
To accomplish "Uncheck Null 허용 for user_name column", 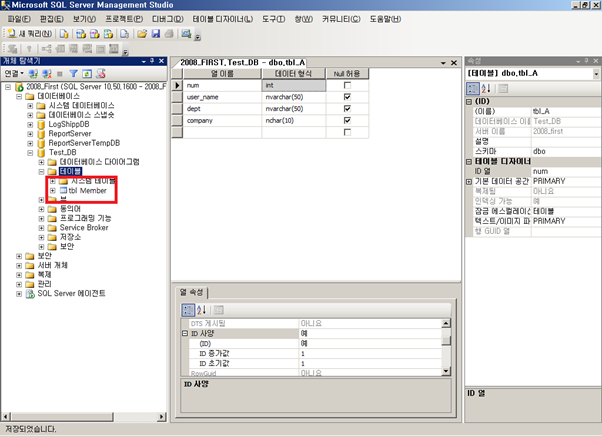I will 347,97.
